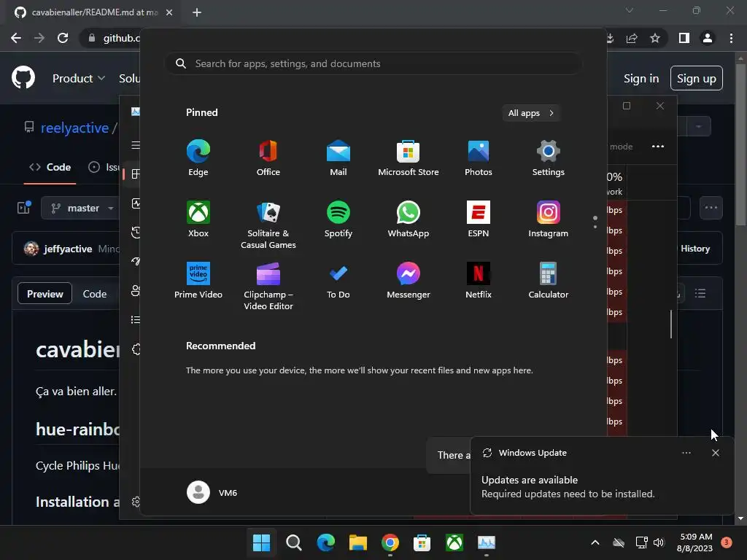Expand the Product menu on GitHub
Image resolution: width=747 pixels, height=560 pixels.
click(79, 79)
